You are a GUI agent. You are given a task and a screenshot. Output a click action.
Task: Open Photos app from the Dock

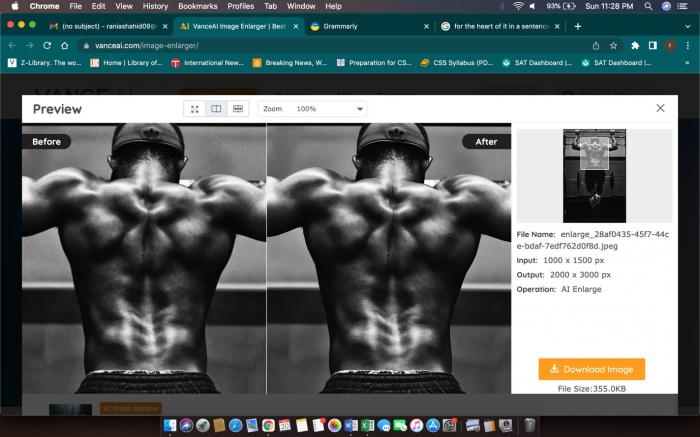point(334,425)
